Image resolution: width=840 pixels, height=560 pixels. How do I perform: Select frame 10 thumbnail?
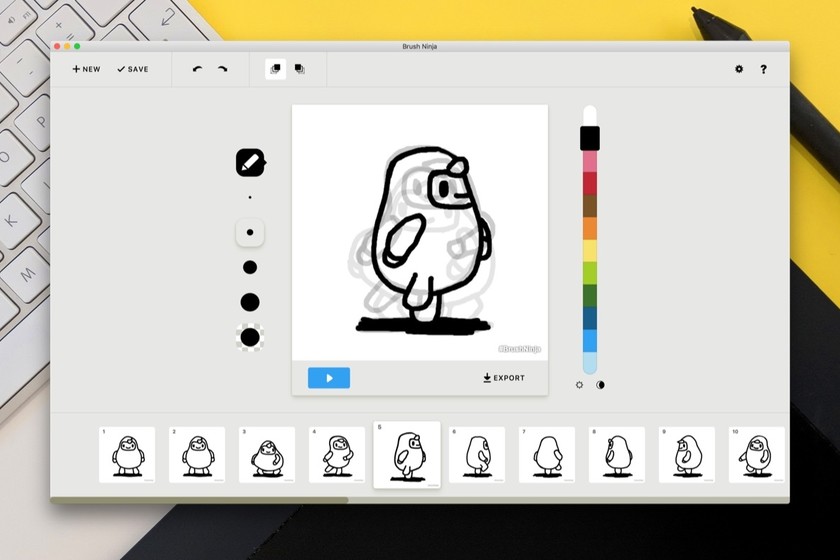pos(756,454)
